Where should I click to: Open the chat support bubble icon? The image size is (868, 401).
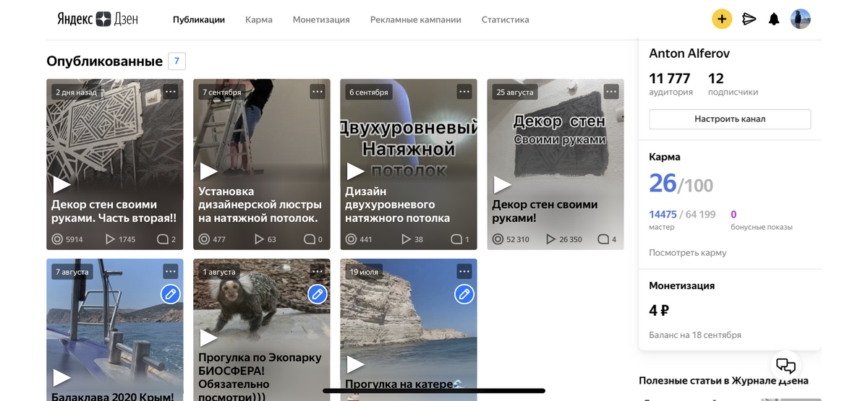pos(786,365)
